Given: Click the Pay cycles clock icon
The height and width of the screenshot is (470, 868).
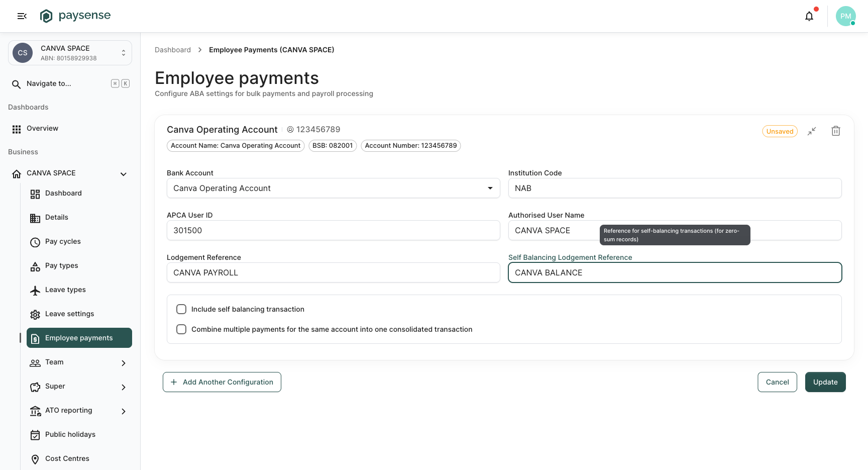Looking at the screenshot, I should (x=35, y=242).
